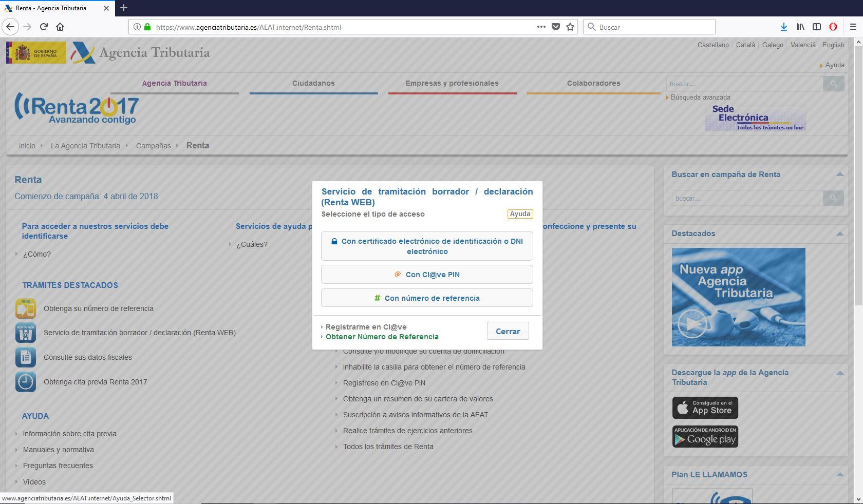Open the Empresas y profesionales nav tab
Screen dimensions: 863x504
pyautogui.click(x=452, y=83)
